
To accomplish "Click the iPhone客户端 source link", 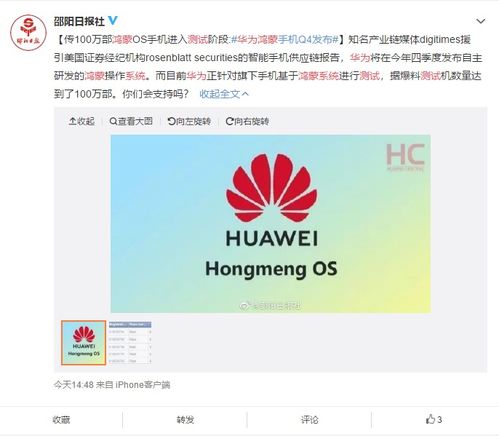I will point(143,385).
